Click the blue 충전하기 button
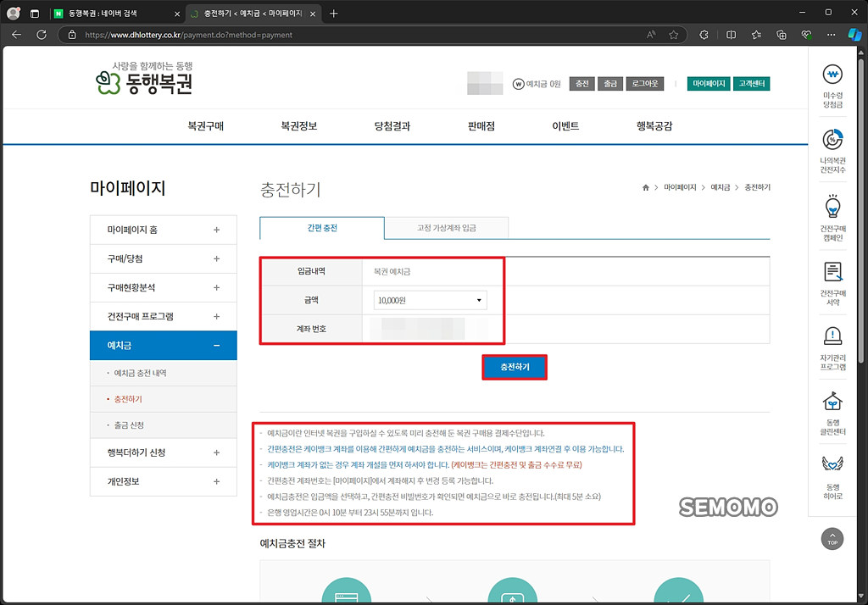This screenshot has width=868, height=605. 515,367
